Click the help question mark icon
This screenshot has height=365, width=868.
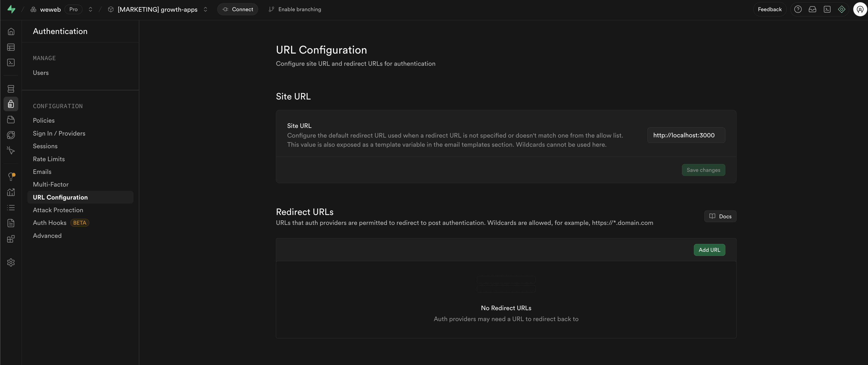798,9
